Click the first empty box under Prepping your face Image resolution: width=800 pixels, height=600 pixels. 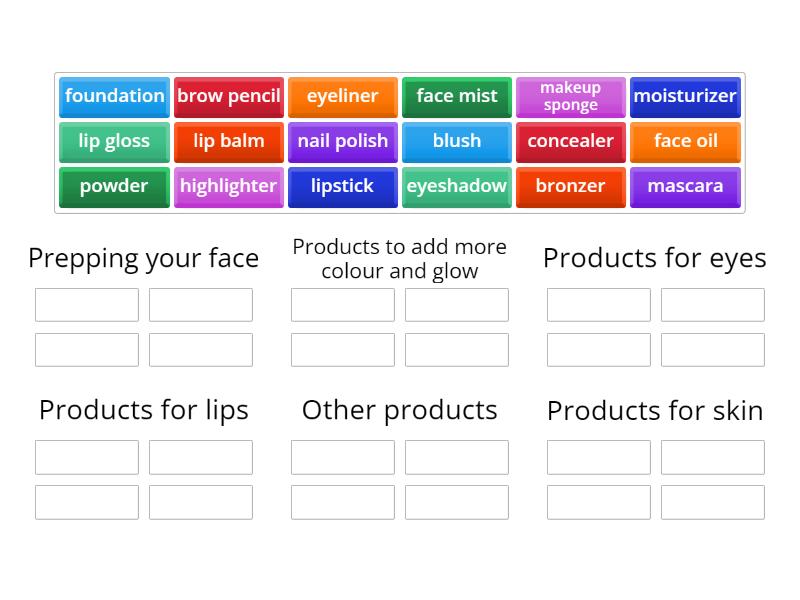click(x=86, y=305)
